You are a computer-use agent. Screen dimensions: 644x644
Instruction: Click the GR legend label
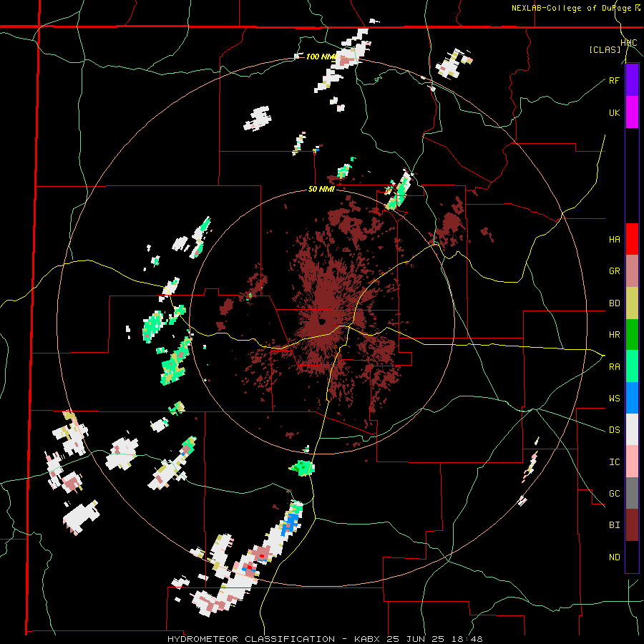[x=614, y=271]
